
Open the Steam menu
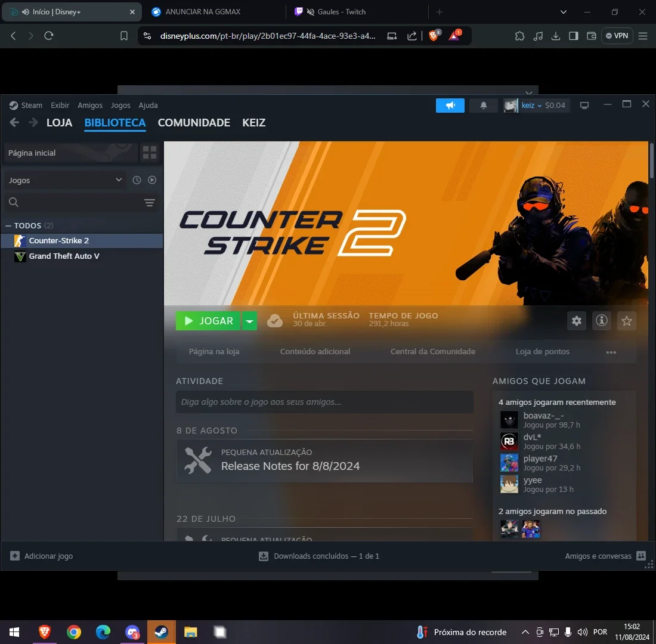32,106
